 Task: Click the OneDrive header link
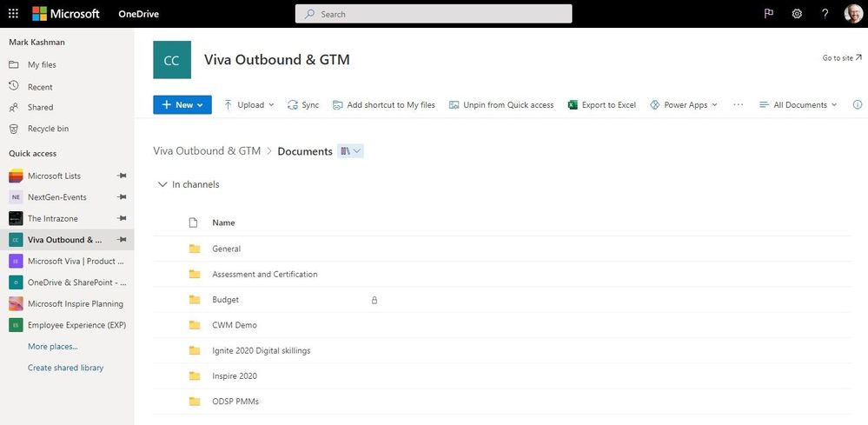pyautogui.click(x=138, y=14)
